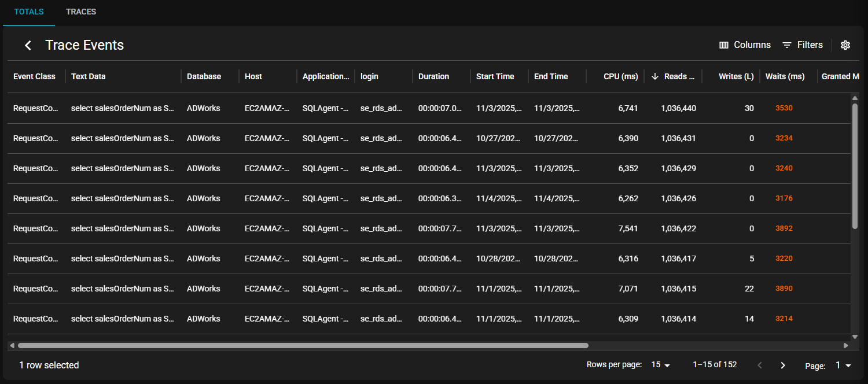Click the sort arrow on Reads column
The height and width of the screenshot is (384, 868).
tap(654, 76)
